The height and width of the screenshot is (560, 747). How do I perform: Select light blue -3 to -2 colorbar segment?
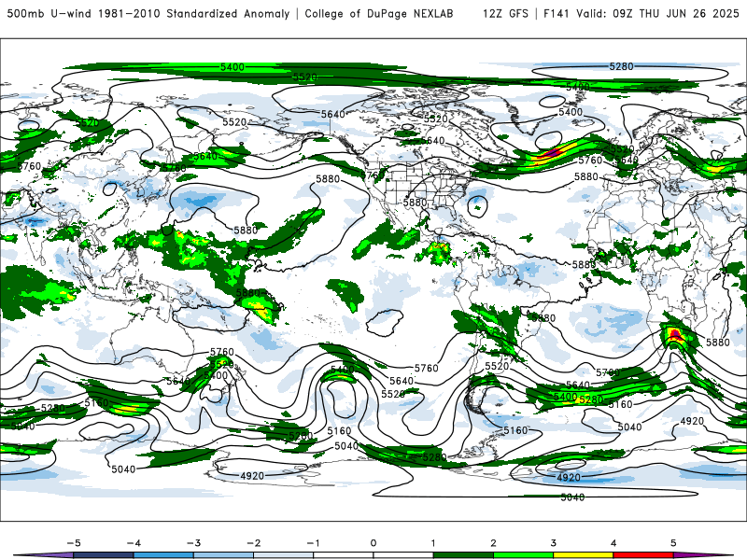coord(223,555)
